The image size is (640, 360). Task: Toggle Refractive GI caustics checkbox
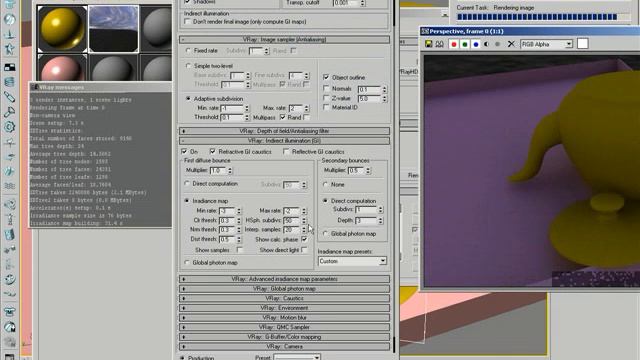click(x=213, y=151)
